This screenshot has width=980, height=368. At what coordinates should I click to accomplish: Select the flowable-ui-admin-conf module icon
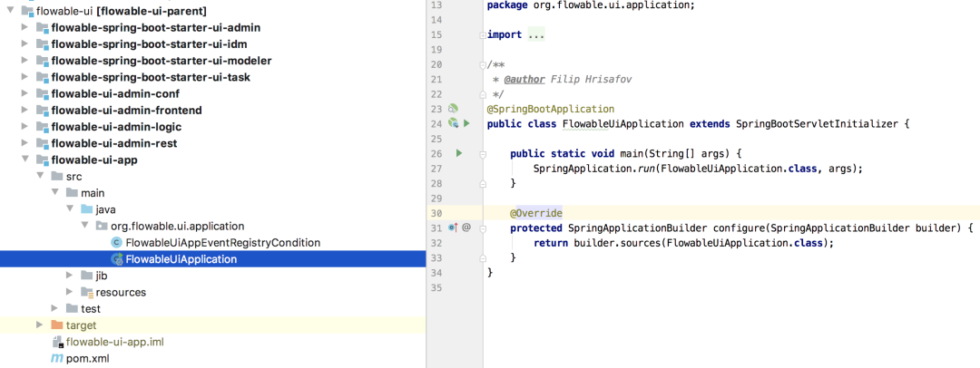[x=42, y=93]
